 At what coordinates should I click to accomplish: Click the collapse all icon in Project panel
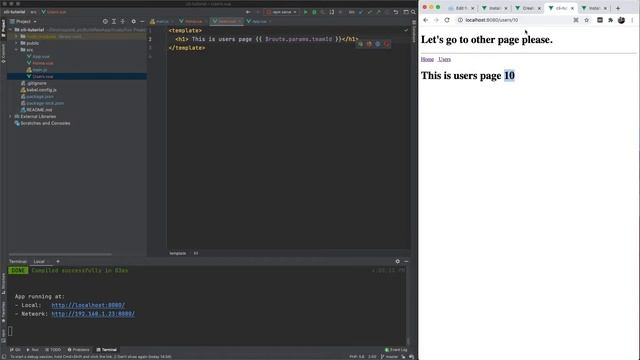coord(122,21)
